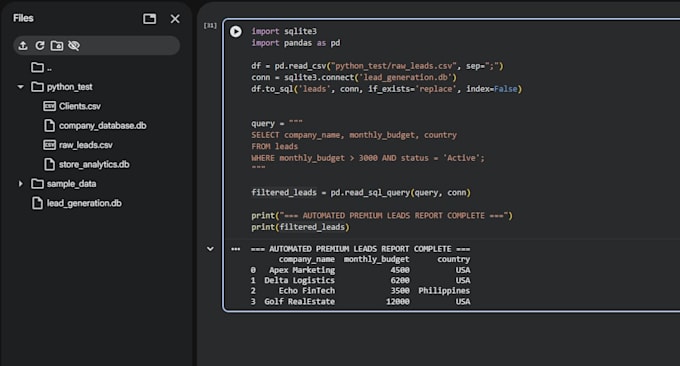Select lead_generation.db file
The width and height of the screenshot is (680, 366).
tap(84, 203)
